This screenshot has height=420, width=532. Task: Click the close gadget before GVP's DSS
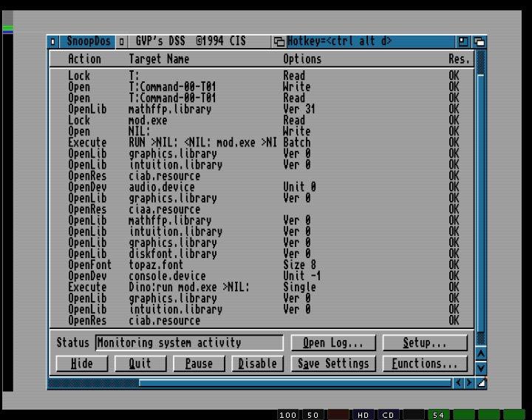click(x=121, y=41)
